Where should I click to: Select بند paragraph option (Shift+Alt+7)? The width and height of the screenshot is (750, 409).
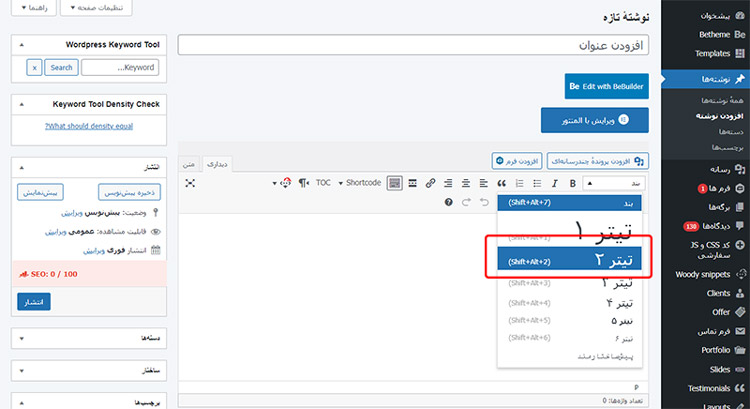click(x=569, y=203)
